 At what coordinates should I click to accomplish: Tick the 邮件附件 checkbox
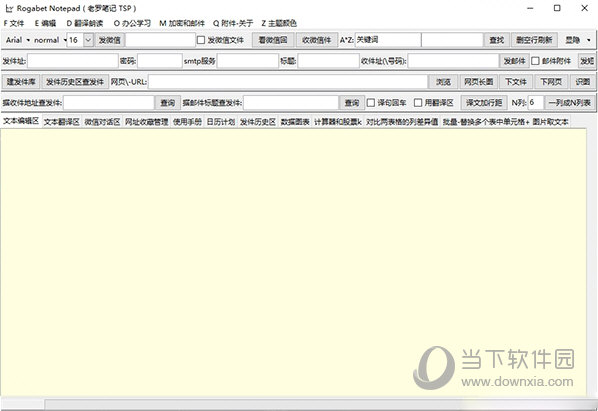[535, 61]
